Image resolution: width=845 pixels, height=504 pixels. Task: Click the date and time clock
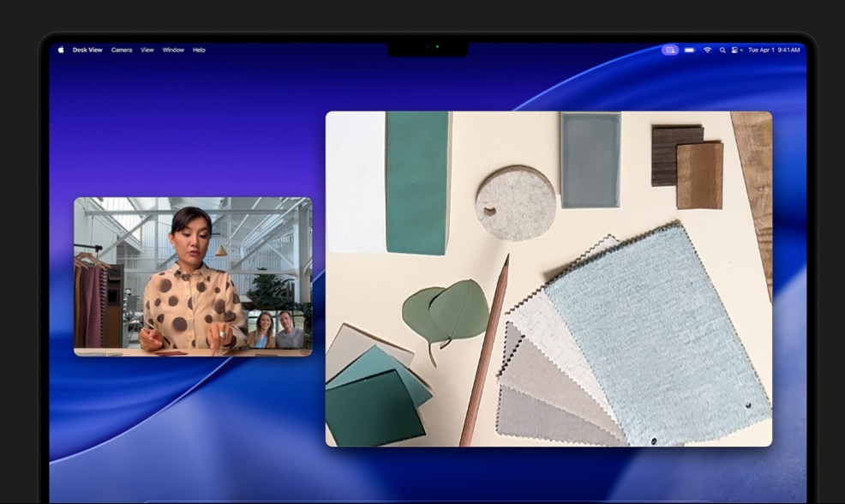(774, 50)
